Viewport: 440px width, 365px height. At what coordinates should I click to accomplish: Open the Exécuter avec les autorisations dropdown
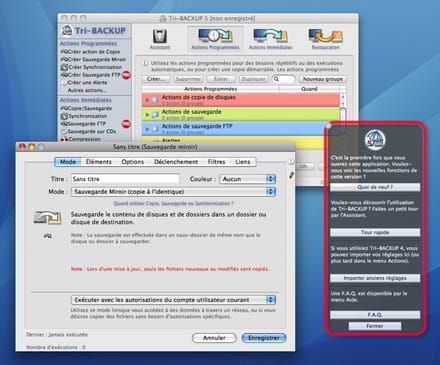point(173,300)
